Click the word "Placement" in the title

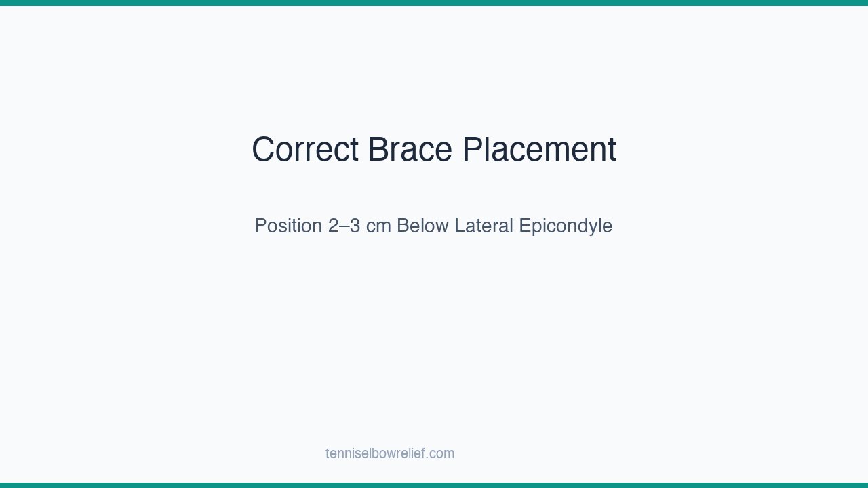(539, 150)
